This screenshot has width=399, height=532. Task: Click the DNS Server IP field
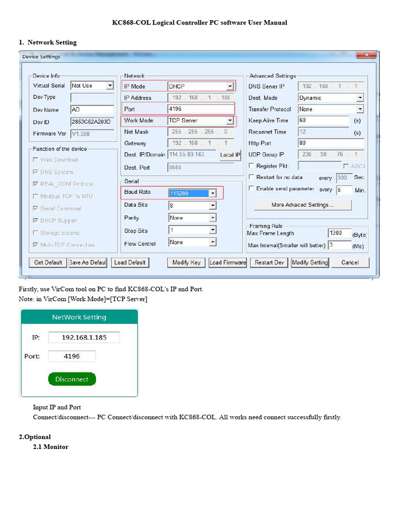coord(331,86)
